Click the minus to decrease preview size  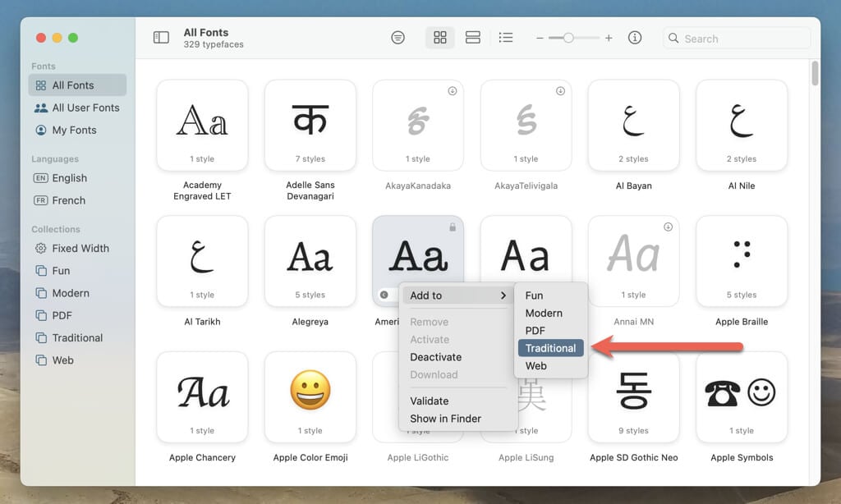(x=540, y=38)
